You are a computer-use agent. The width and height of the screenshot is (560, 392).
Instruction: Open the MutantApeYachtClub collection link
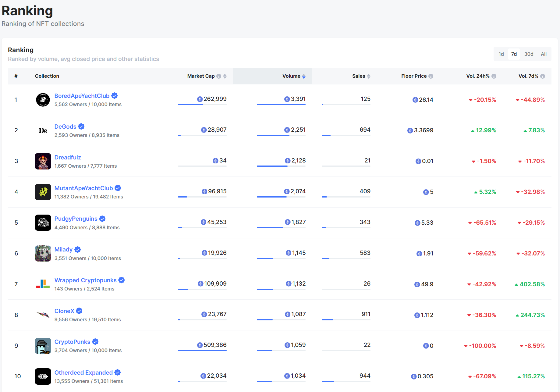click(x=83, y=188)
